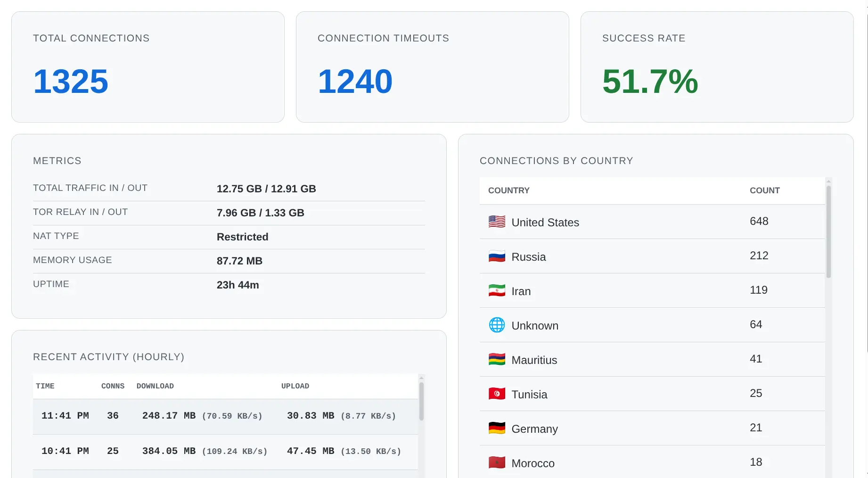This screenshot has width=868, height=478.
Task: Click the recent activity scrollbar thumb
Action: pyautogui.click(x=421, y=401)
